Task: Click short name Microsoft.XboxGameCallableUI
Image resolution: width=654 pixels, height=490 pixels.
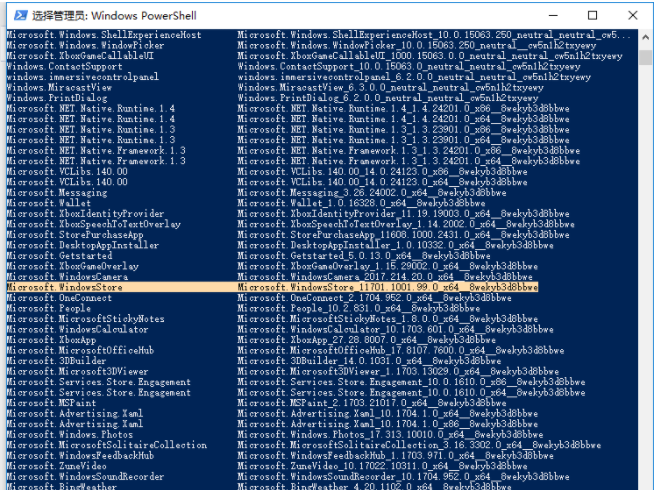Action: tap(80, 56)
